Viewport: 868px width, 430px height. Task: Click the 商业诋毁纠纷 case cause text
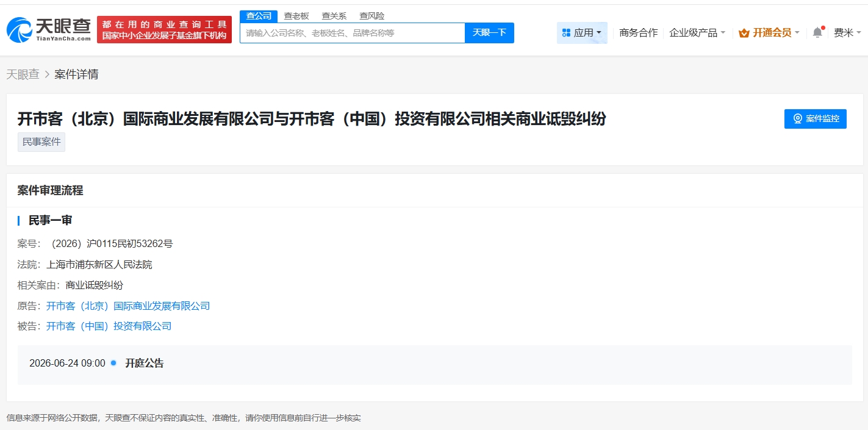tap(95, 285)
